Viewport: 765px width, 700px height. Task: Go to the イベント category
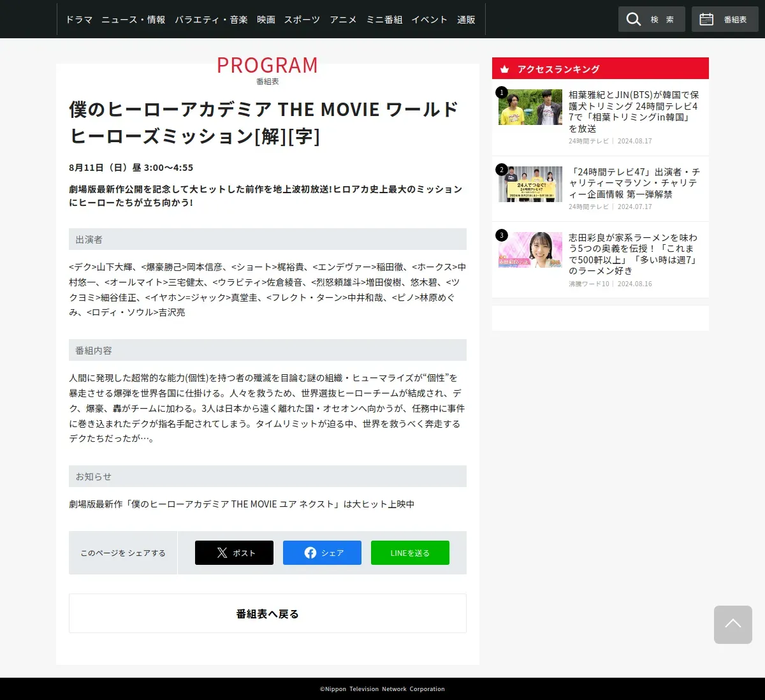[429, 20]
